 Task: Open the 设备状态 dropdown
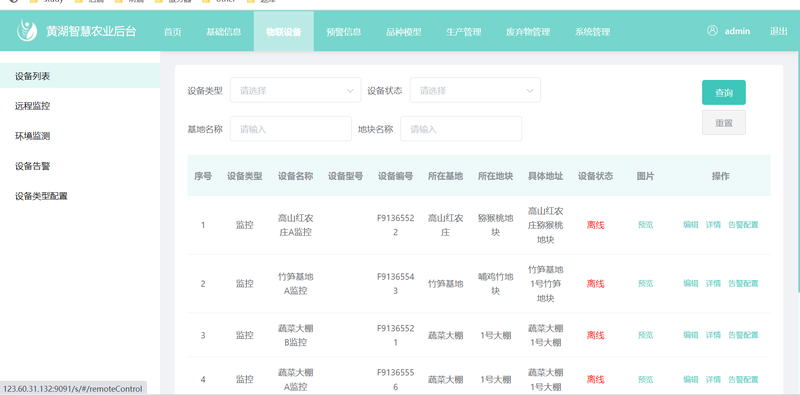[475, 90]
